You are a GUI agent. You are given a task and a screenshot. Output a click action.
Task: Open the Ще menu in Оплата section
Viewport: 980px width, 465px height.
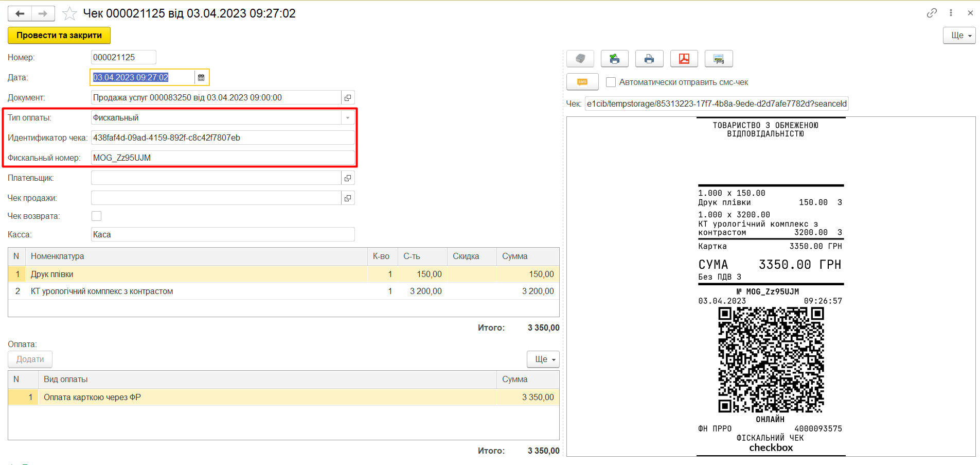543,359
